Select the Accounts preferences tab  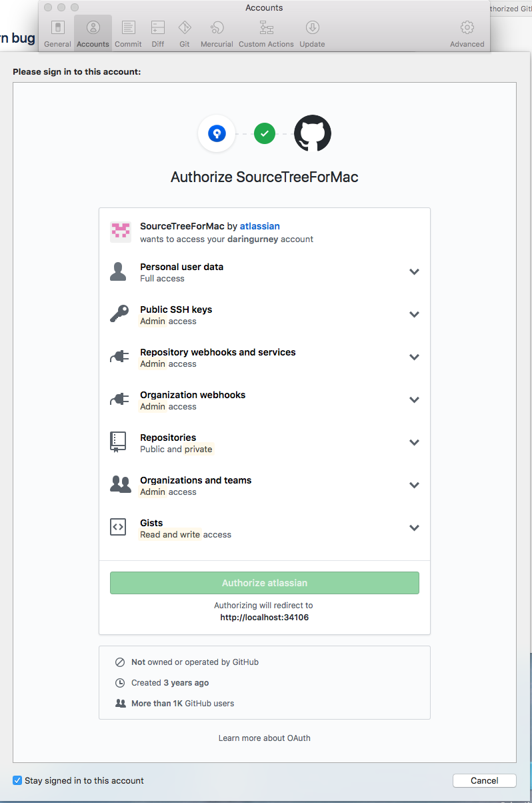(93, 33)
